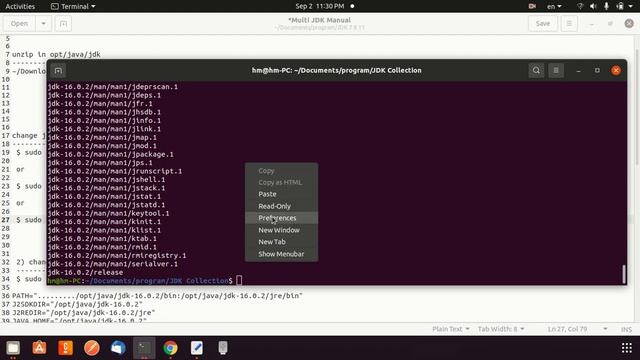Open Google Chrome from the dock

click(x=170, y=348)
